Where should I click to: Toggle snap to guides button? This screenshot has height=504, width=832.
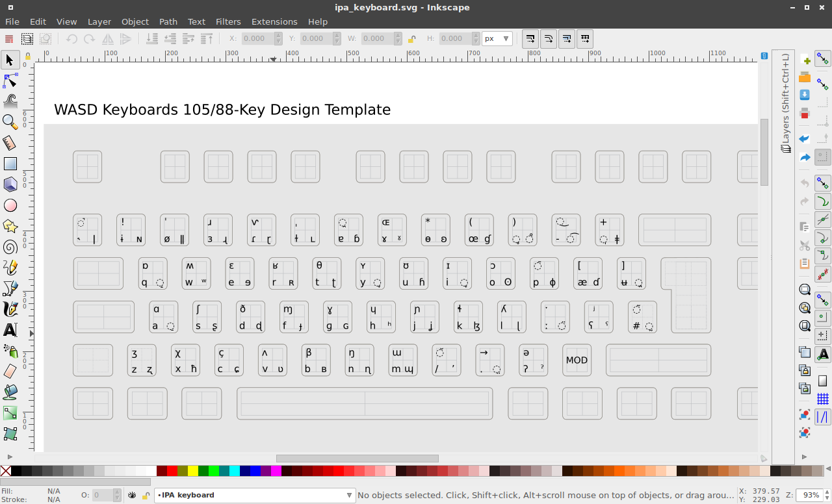tap(823, 416)
